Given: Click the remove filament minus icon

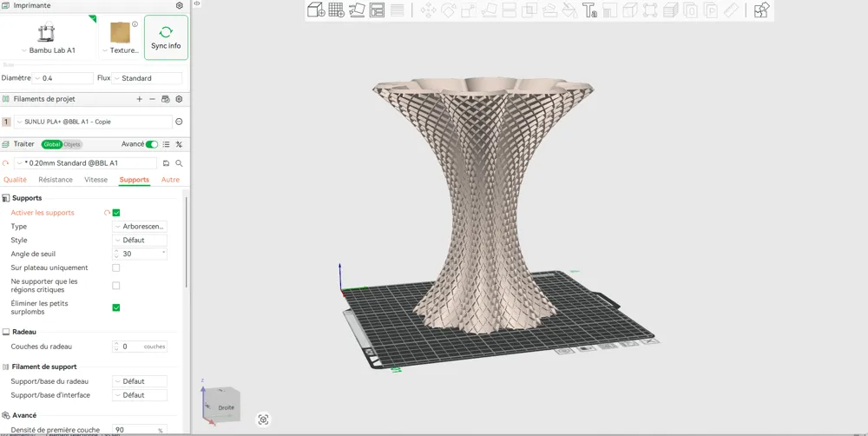Looking at the screenshot, I should [152, 99].
